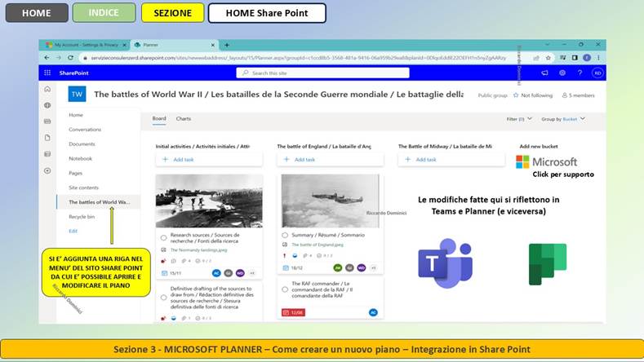Click the yellow SEZIONE button
The height and width of the screenshot is (362, 644).
pos(173,13)
